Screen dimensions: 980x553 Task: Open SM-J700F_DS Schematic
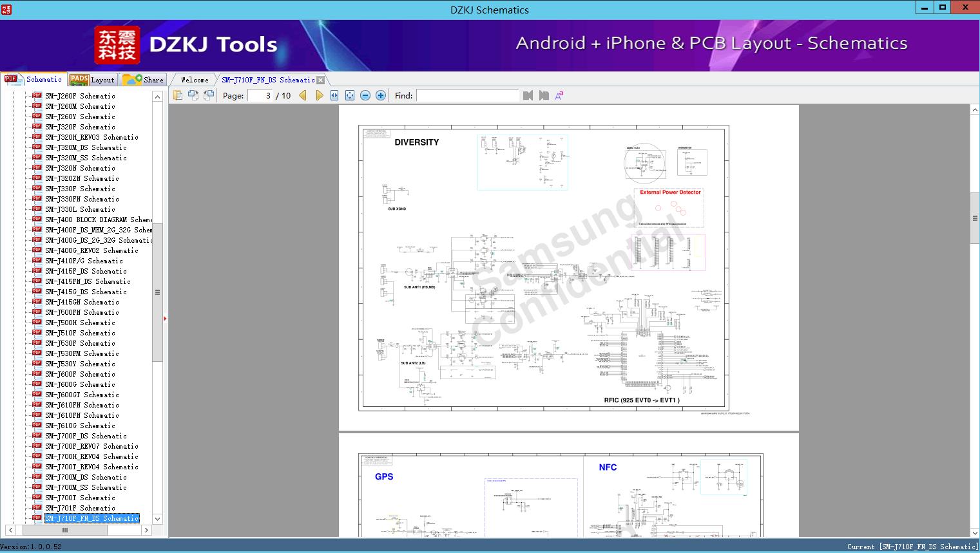tap(86, 436)
